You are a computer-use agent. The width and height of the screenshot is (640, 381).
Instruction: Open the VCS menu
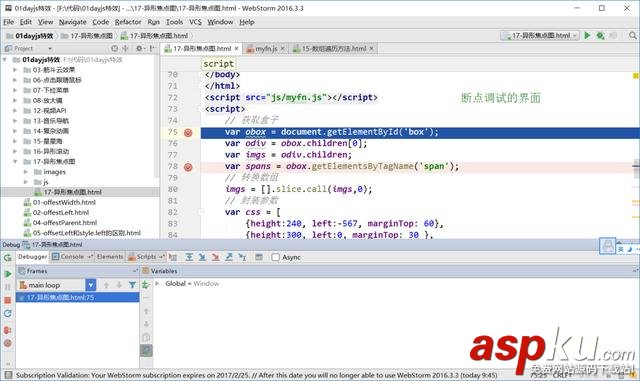(x=195, y=22)
